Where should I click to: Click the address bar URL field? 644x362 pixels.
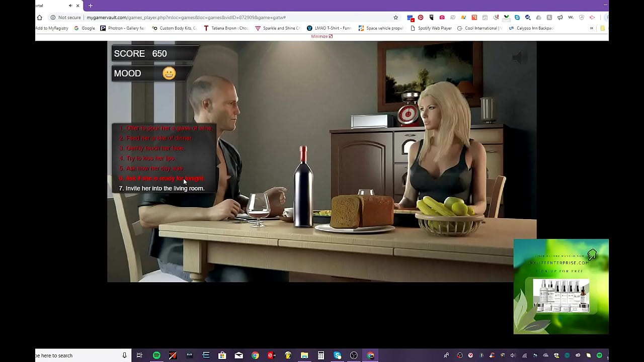pos(201,18)
